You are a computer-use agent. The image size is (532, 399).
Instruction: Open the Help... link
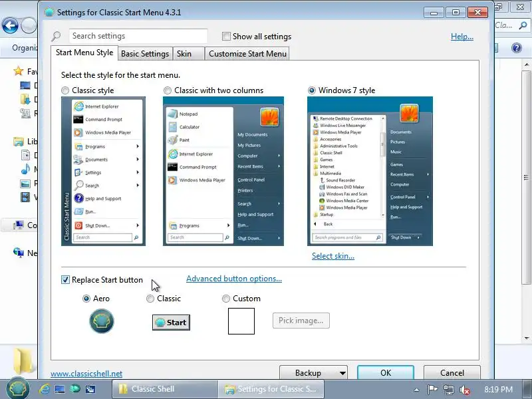coord(462,37)
